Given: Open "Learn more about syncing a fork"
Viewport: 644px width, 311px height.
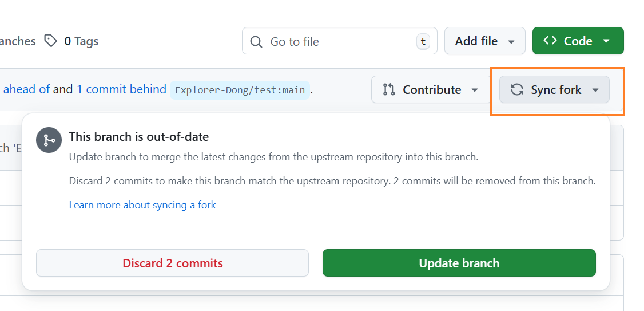Looking at the screenshot, I should [142, 205].
